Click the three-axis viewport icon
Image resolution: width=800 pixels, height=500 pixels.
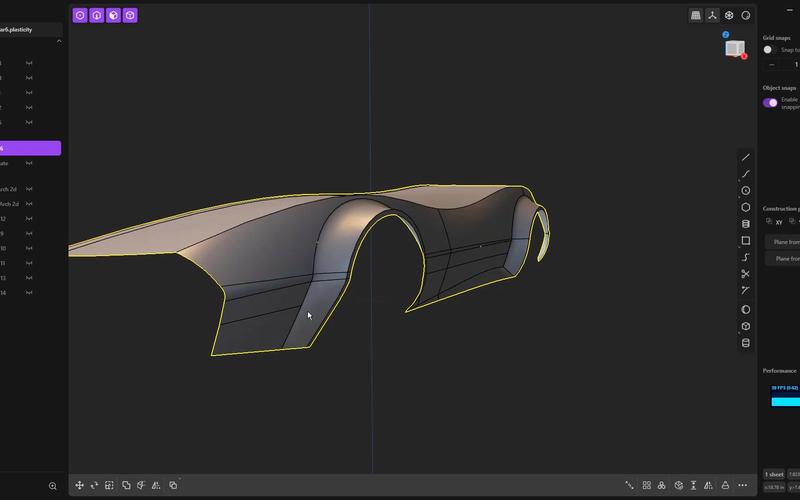click(x=712, y=15)
